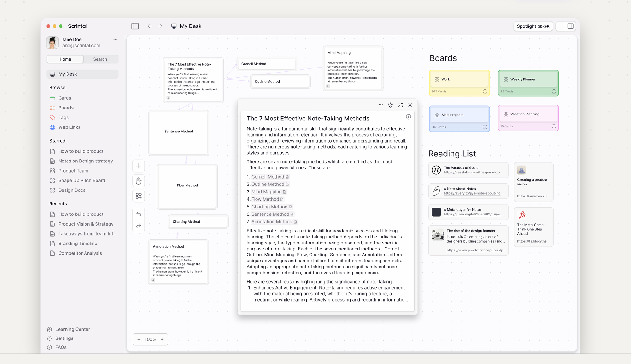
Task: Open the Flow Method link in the card
Action: tap(265, 199)
